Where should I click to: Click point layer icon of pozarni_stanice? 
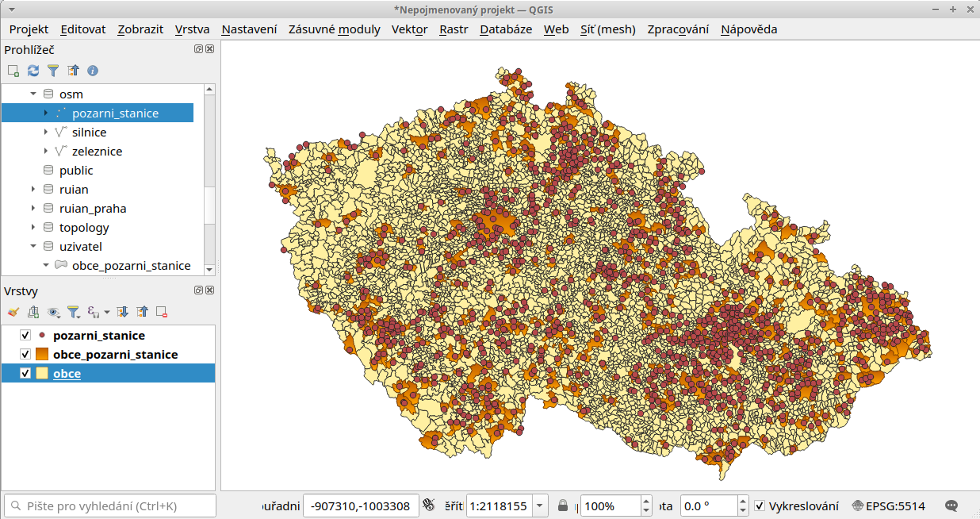63,113
